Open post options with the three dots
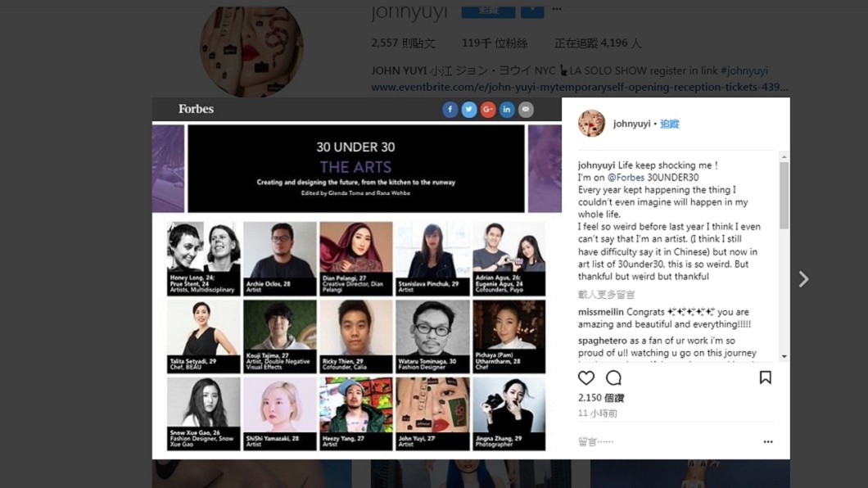Screen dimensions: 868x488 pos(768,441)
